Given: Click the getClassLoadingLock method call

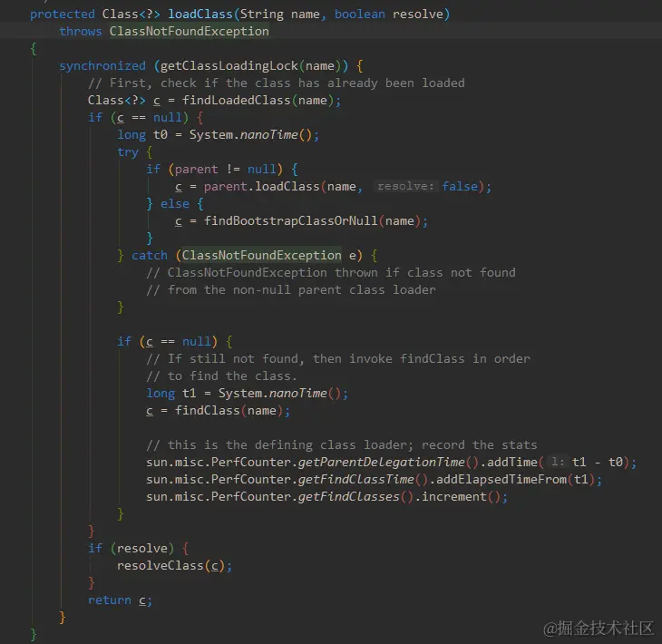Looking at the screenshot, I should pos(229,66).
